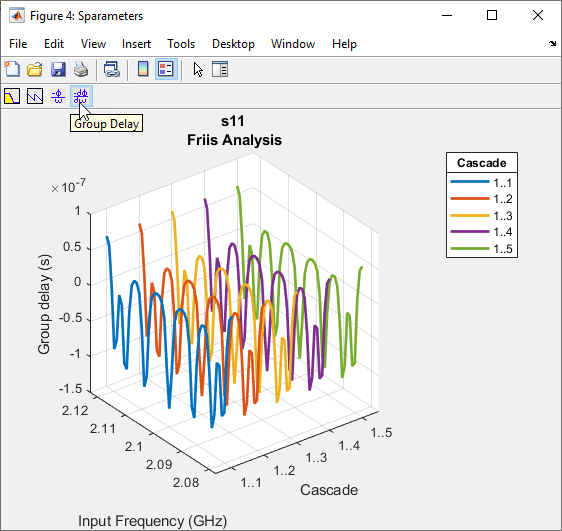
Task: Click the green 1..5 legend line
Action: [470, 249]
